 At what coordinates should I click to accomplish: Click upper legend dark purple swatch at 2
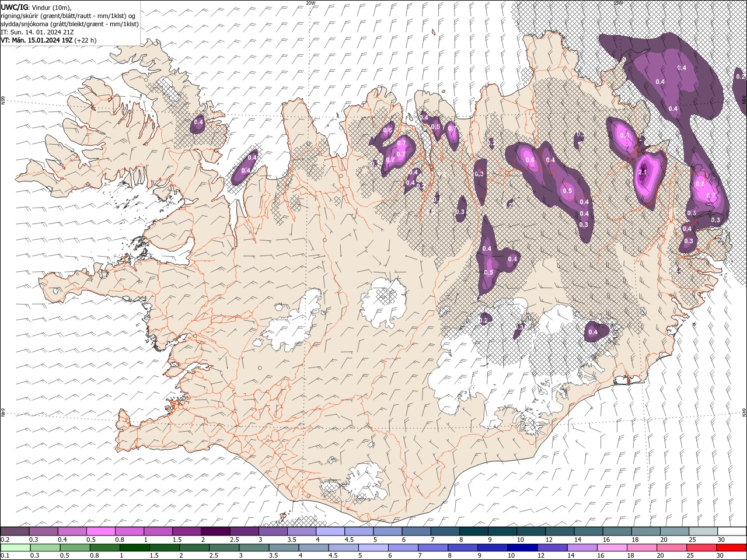click(216, 531)
